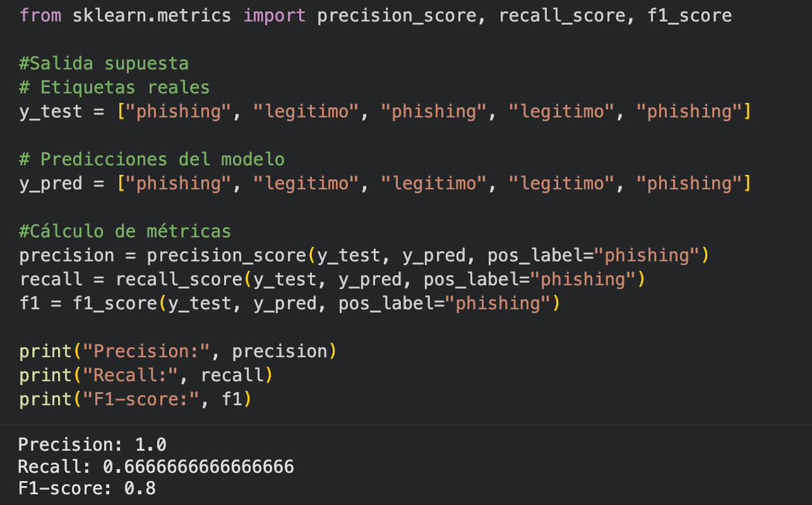The width and height of the screenshot is (812, 505).
Task: Click the print("F1-score:") statement
Action: [136, 400]
